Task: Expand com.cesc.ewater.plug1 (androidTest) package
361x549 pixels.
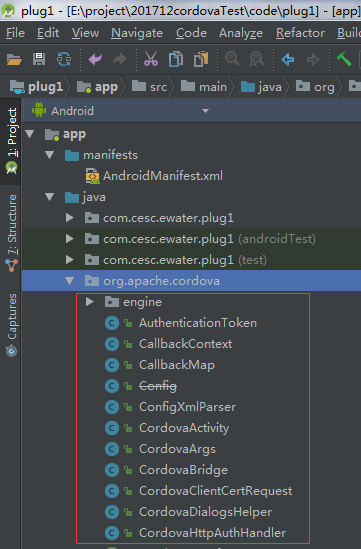Action: [70, 239]
